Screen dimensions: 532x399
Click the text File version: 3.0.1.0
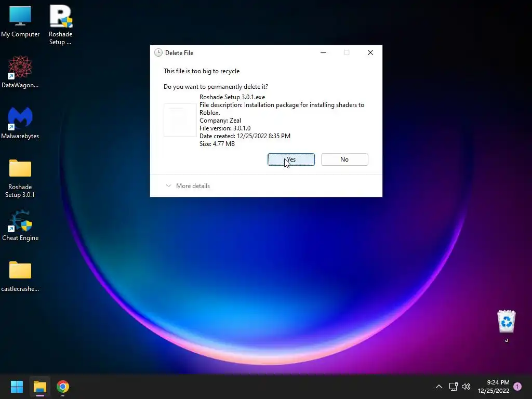[x=225, y=128]
